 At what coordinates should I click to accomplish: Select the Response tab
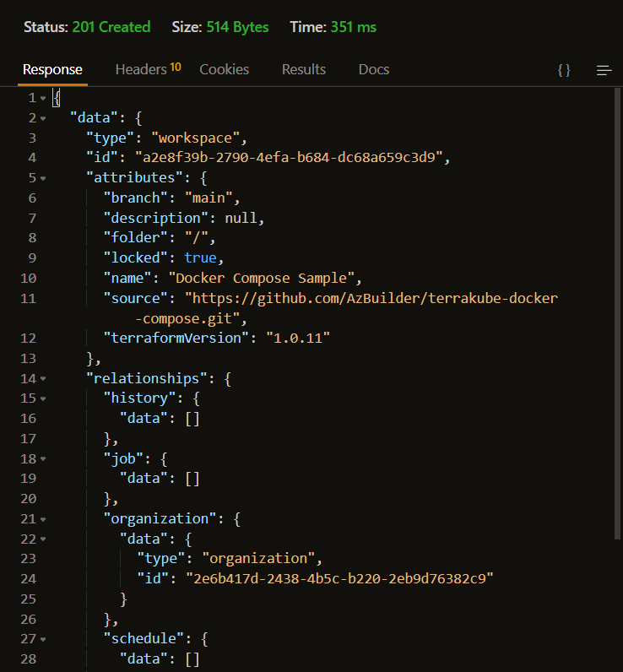(x=52, y=69)
